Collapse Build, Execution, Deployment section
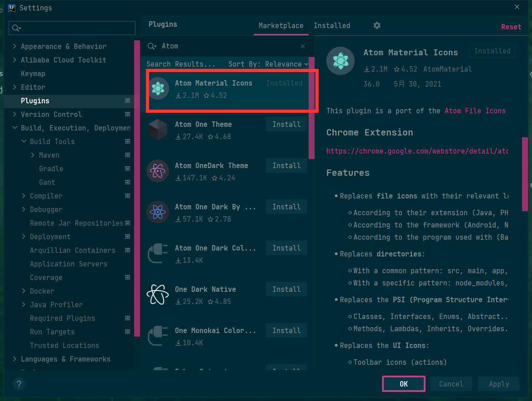 (15, 128)
